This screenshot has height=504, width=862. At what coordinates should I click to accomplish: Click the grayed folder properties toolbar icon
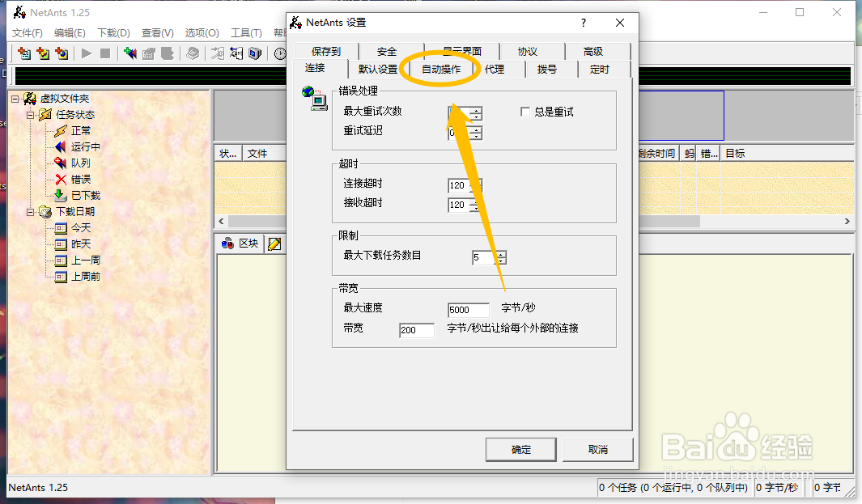pyautogui.click(x=149, y=53)
